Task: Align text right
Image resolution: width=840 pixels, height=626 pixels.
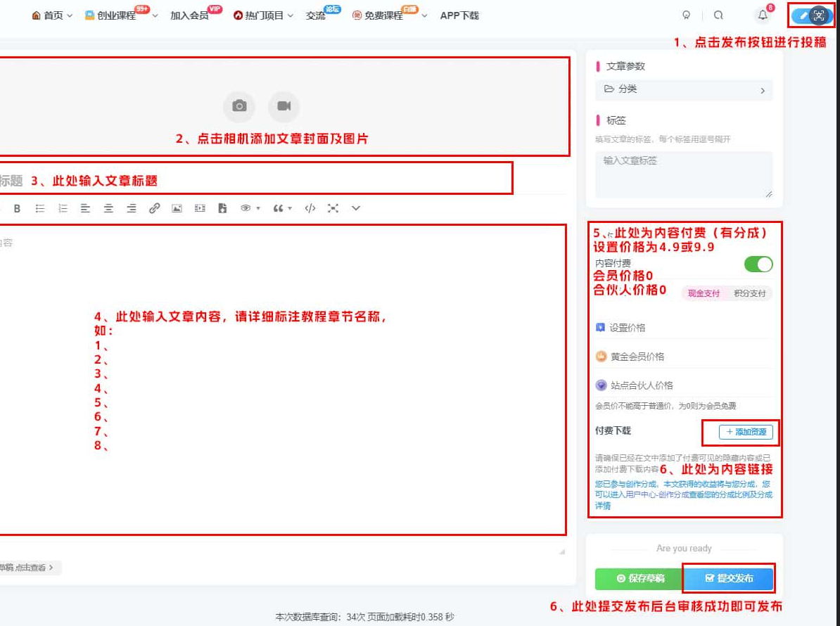Action: click(x=132, y=208)
